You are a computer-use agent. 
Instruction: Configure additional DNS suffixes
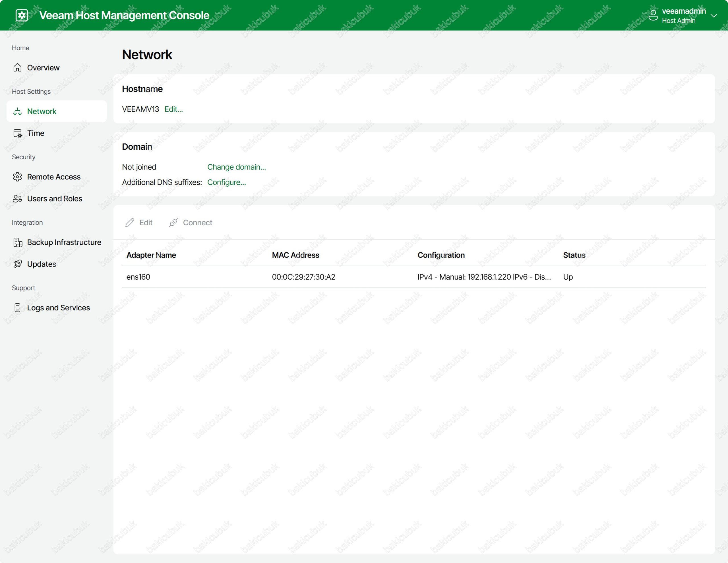tap(226, 182)
